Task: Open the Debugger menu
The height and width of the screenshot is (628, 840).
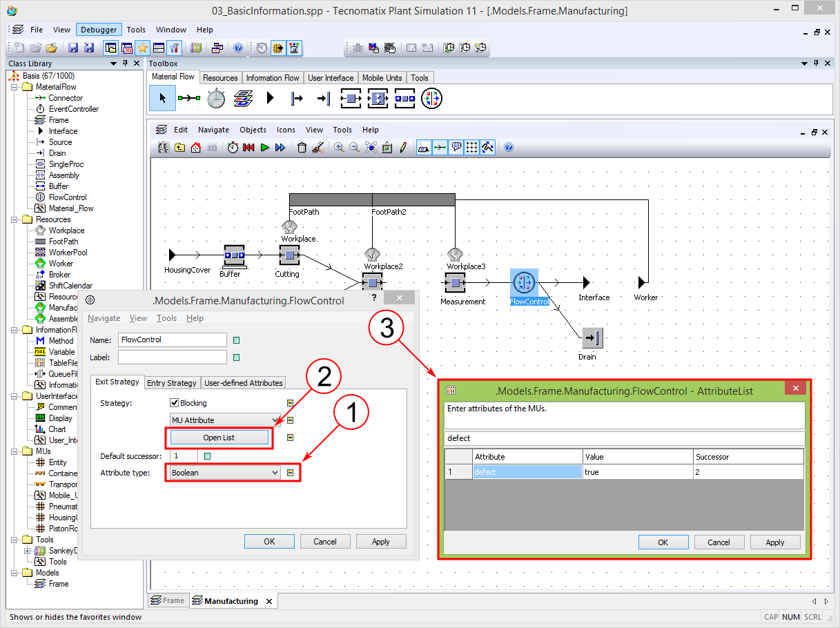Action: 99,30
